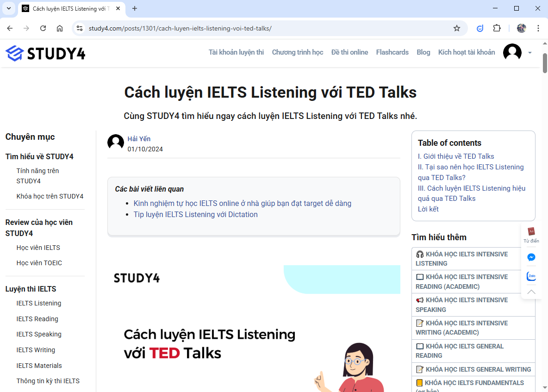Open Tài khoản luyện thi menu

tap(236, 52)
